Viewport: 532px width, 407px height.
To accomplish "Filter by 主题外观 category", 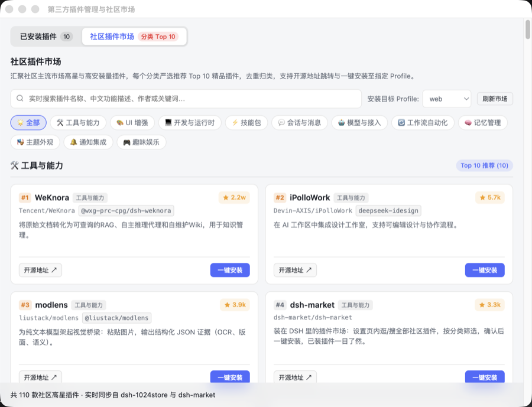I will pos(35,142).
